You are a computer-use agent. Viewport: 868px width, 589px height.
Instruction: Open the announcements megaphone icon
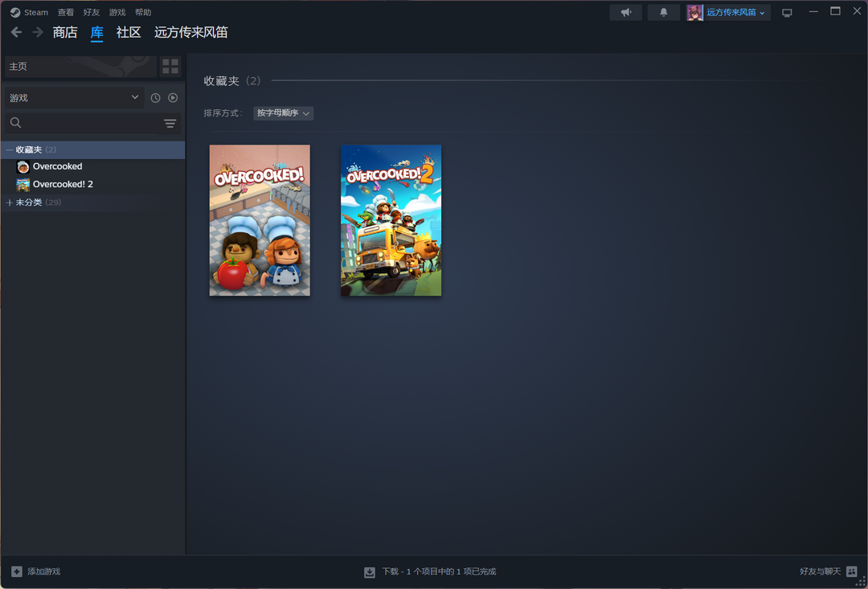pyautogui.click(x=625, y=12)
